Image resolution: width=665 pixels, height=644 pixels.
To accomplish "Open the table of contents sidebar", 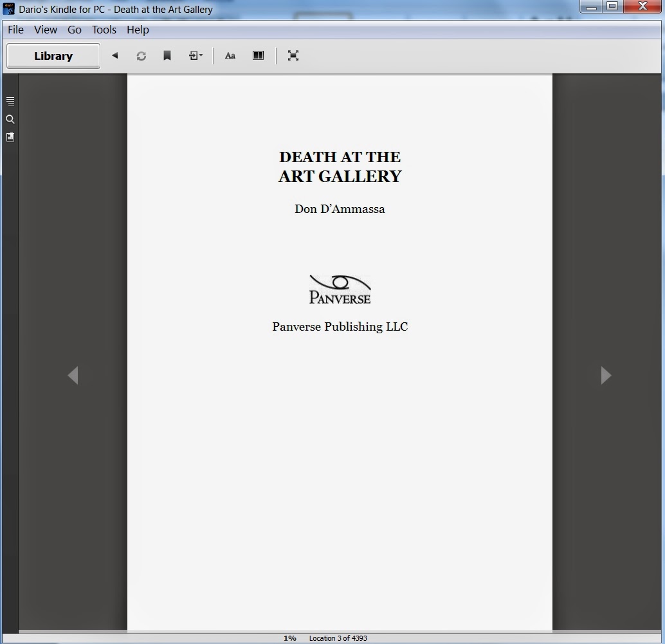I will click(10, 100).
